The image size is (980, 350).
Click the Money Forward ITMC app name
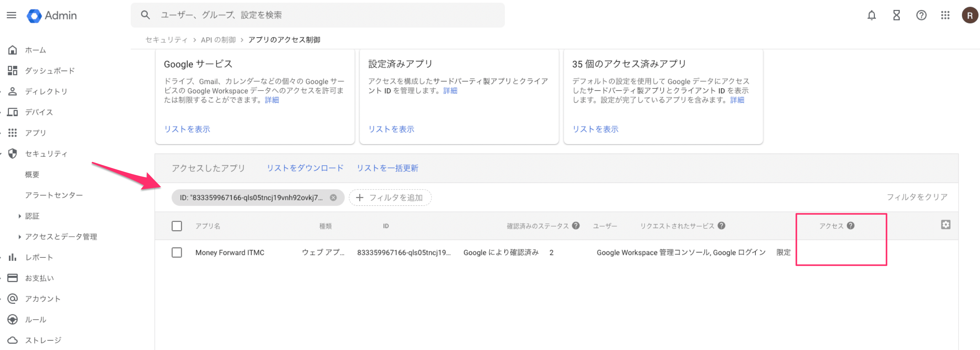(x=230, y=252)
